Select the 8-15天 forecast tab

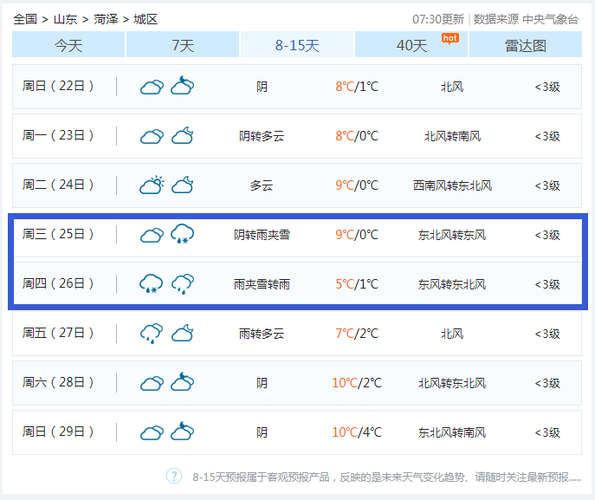pyautogui.click(x=297, y=45)
